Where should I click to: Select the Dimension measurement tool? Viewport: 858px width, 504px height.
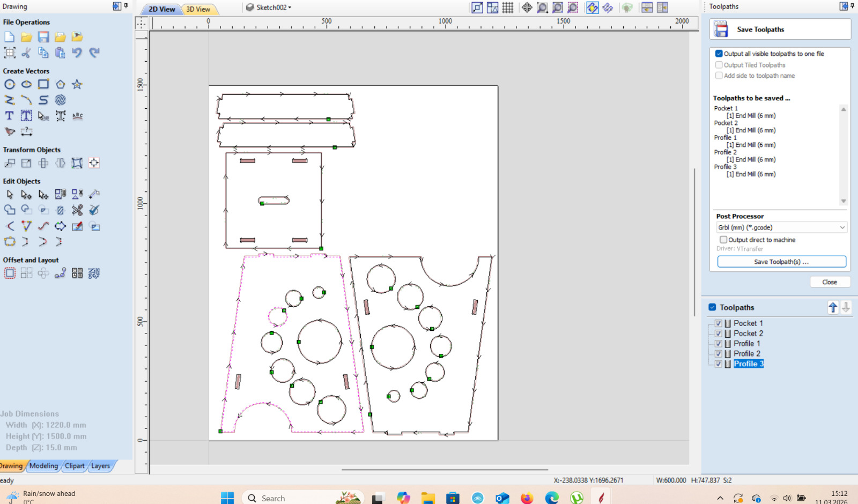(x=26, y=131)
